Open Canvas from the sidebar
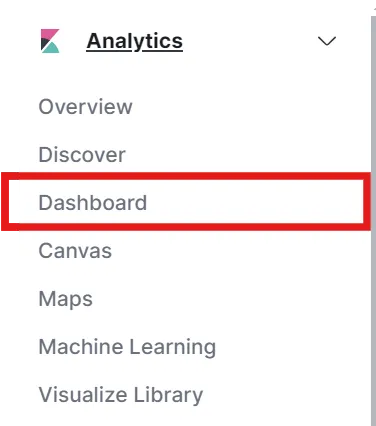Screen dimensions: 376x426 click(75, 251)
